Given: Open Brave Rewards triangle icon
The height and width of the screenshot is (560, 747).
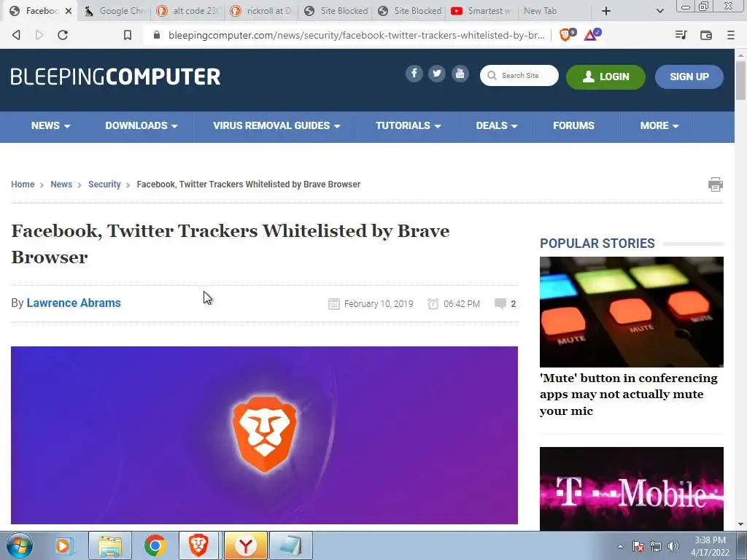Looking at the screenshot, I should point(592,34).
